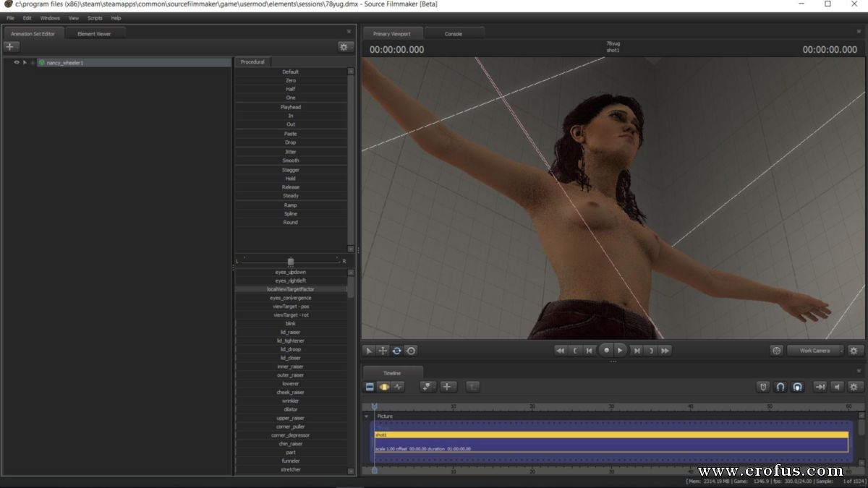Close the Timeline panel with its X
This screenshot has height=488, width=868.
(x=860, y=372)
